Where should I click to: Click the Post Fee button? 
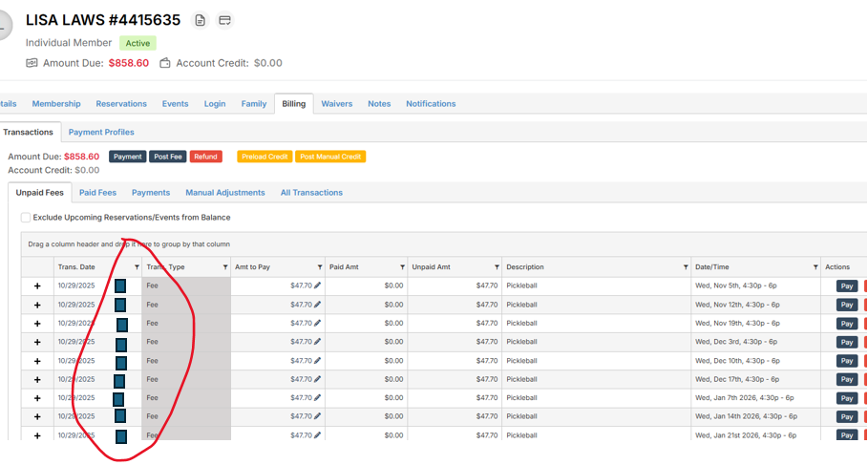click(168, 157)
